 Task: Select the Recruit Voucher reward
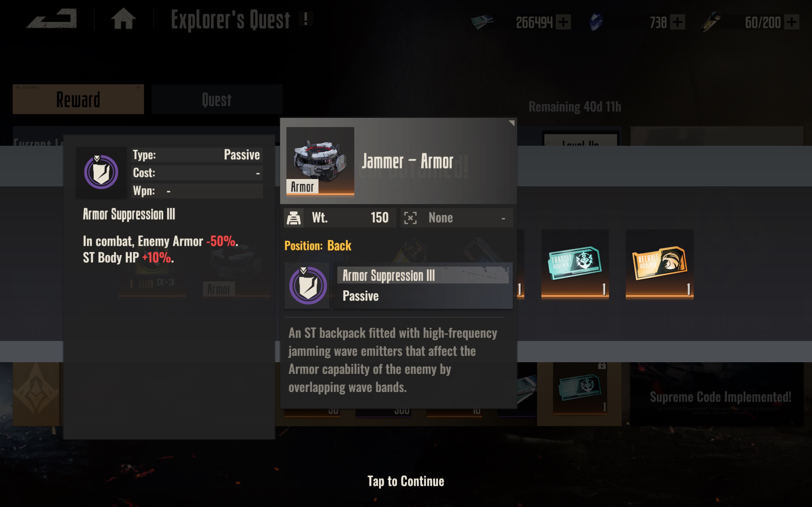(659, 264)
